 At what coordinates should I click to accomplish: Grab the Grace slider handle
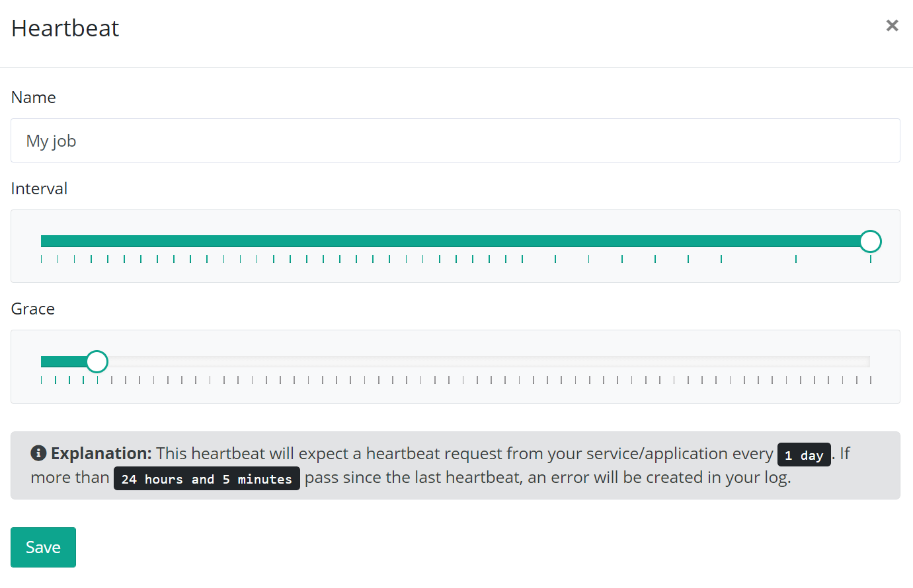pyautogui.click(x=97, y=361)
